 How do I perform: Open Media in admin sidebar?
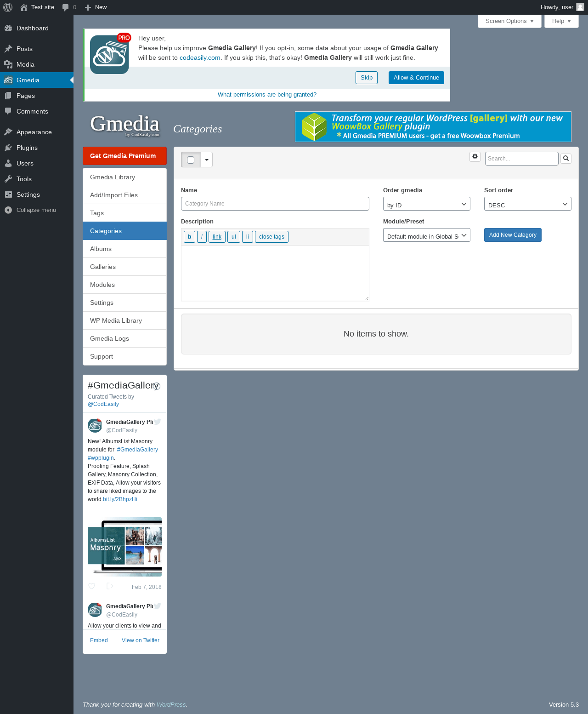pos(37,64)
